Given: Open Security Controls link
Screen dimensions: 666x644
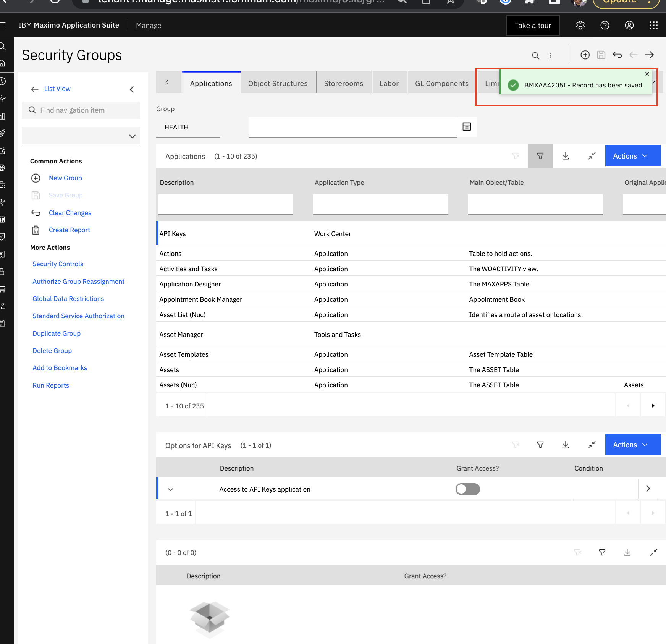Looking at the screenshot, I should [58, 264].
